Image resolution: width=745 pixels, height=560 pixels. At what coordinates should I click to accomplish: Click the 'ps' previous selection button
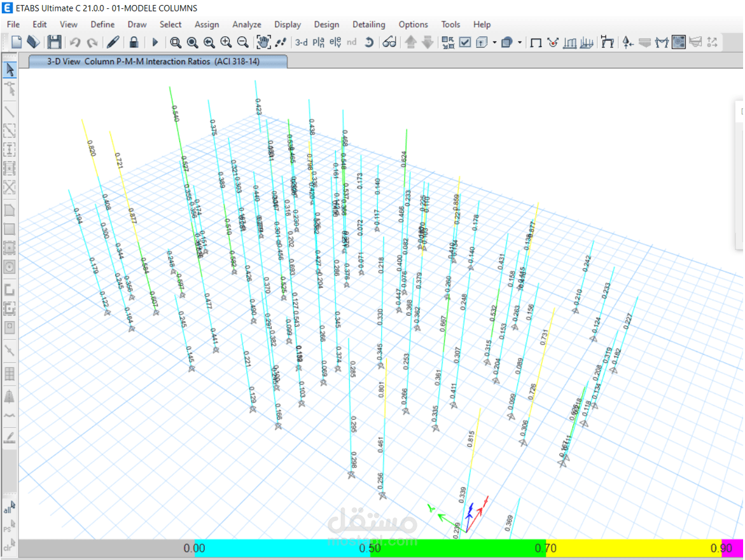coord(9,526)
